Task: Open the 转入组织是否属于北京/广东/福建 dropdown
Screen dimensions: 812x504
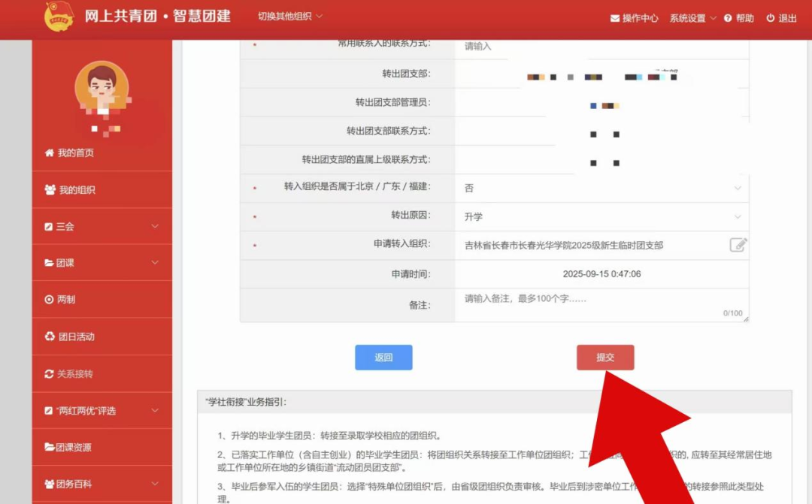Action: 601,188
